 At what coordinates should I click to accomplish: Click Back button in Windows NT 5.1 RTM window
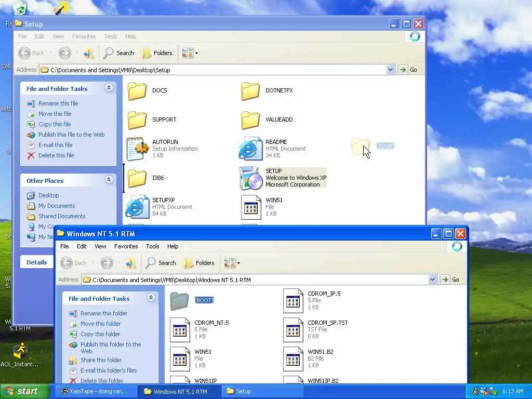(74, 263)
